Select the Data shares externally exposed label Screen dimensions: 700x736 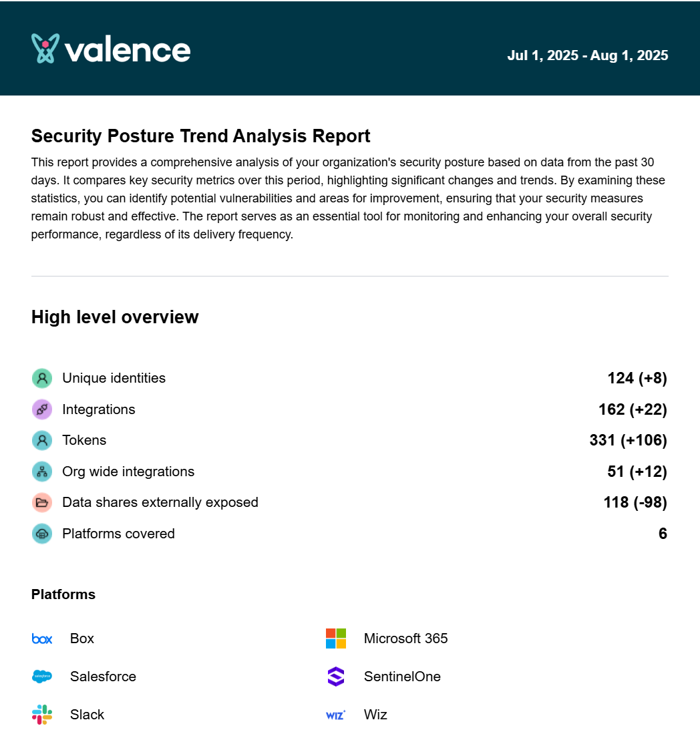(160, 502)
